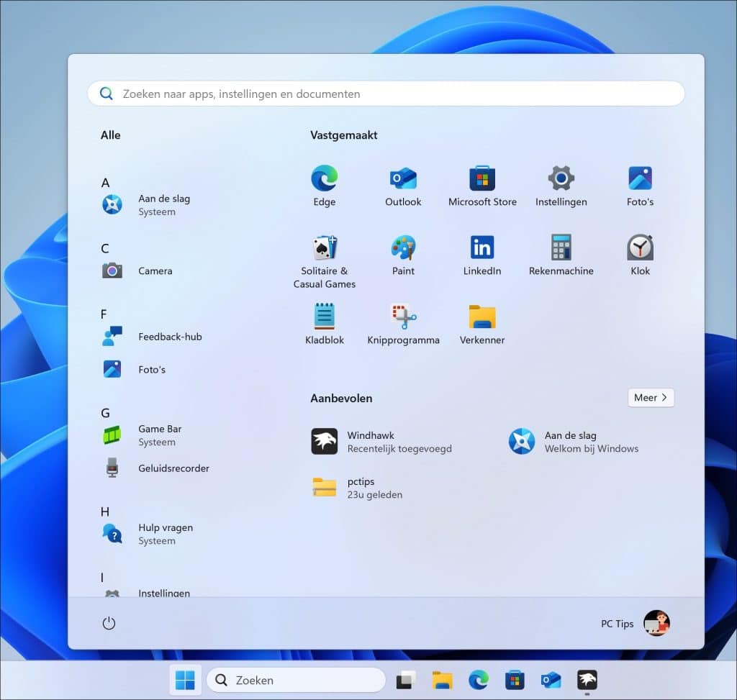Launch the Klok app

click(640, 255)
